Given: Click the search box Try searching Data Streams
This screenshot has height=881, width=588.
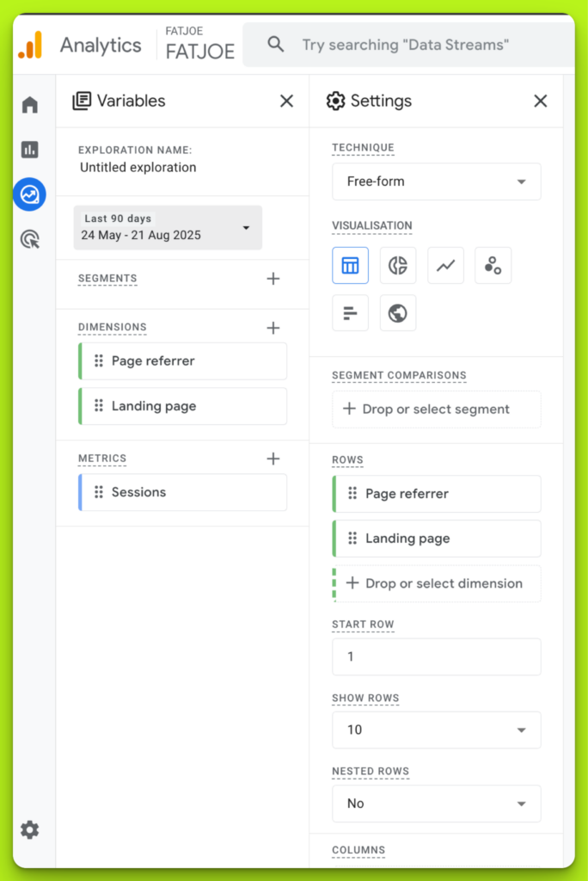Looking at the screenshot, I should 409,45.
